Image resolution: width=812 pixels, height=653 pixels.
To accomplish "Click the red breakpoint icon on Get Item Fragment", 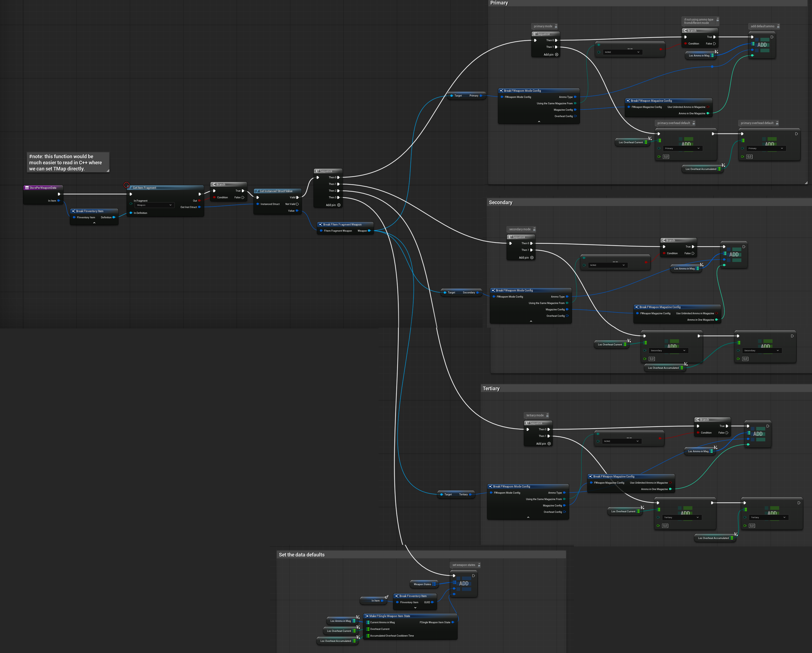I will click(127, 185).
